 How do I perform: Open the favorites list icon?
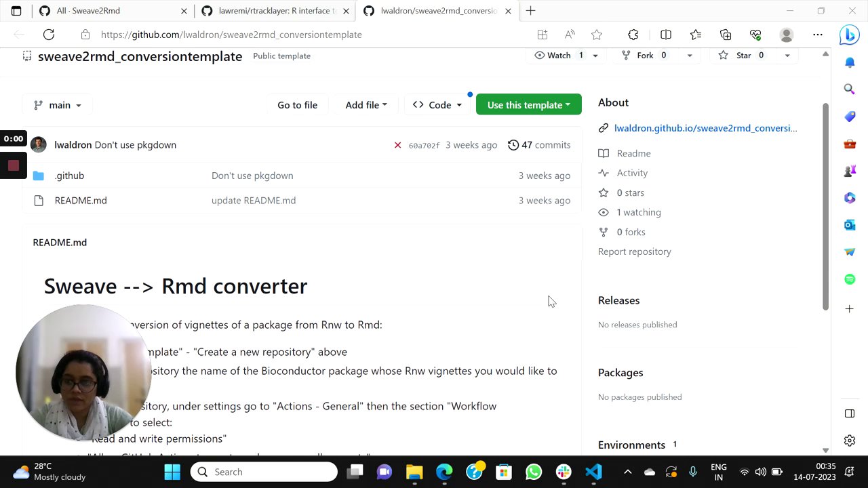pos(696,35)
